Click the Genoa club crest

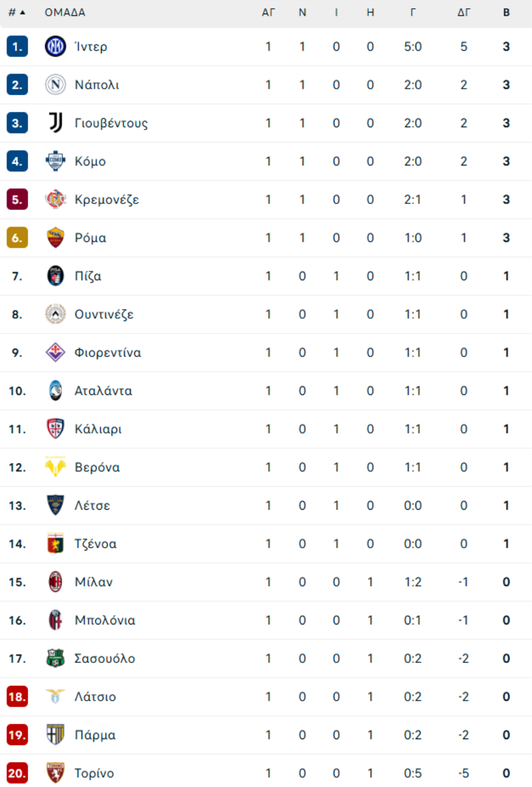[56, 543]
